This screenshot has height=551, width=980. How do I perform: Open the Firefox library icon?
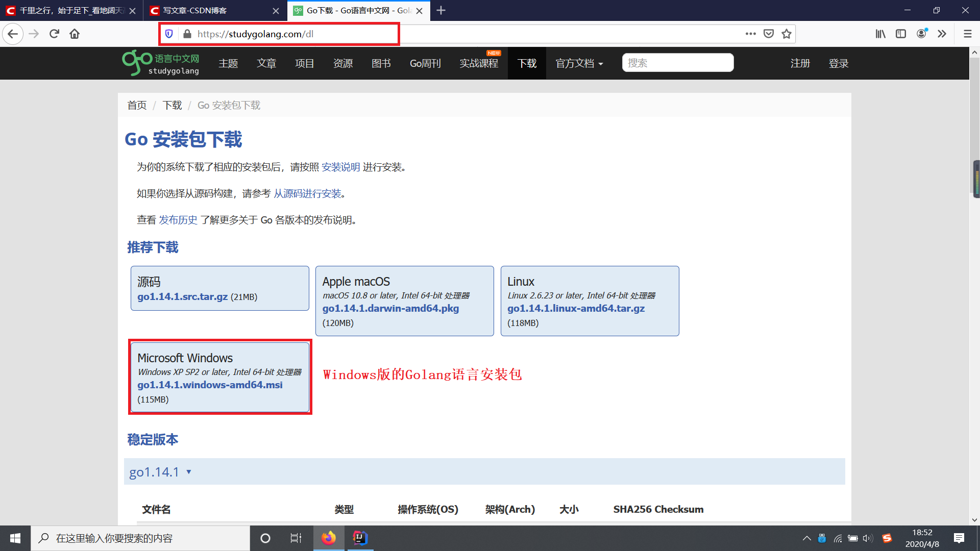click(880, 34)
